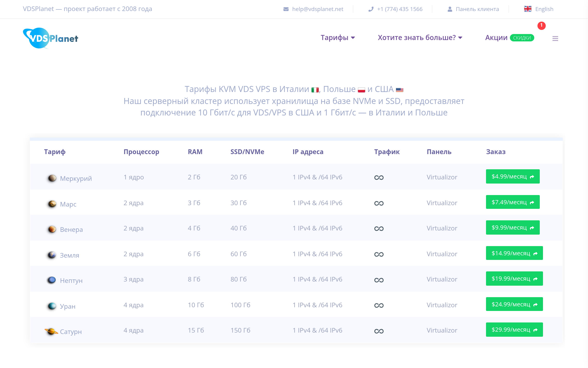Click infinity traffic icon for Венера
588x368 pixels.
(x=379, y=229)
